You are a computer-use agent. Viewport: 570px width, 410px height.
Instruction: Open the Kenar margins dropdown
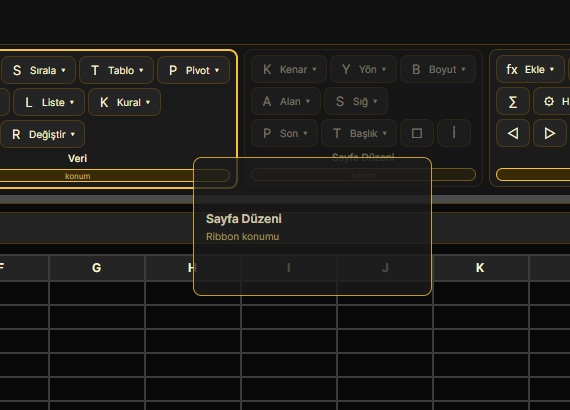289,69
